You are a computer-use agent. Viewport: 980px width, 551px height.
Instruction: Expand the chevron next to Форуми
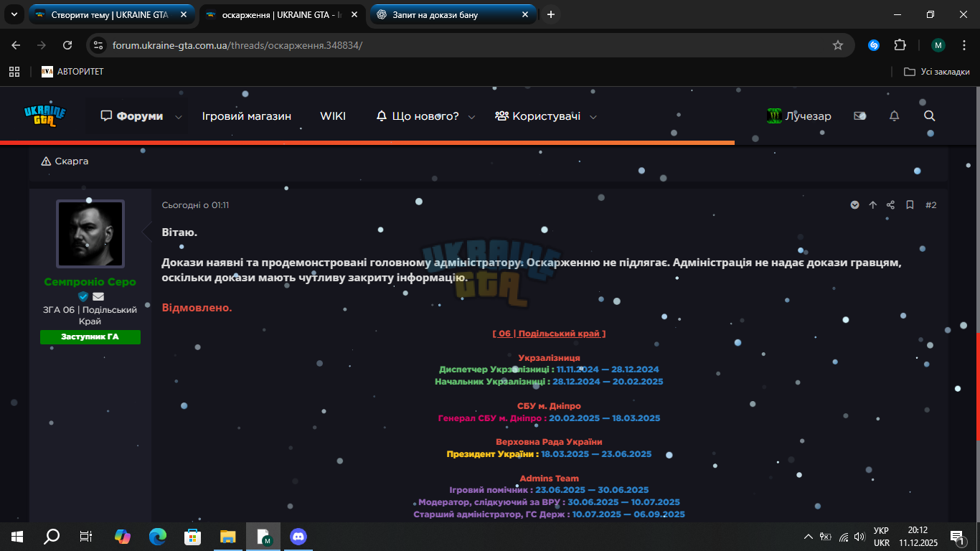pyautogui.click(x=179, y=117)
